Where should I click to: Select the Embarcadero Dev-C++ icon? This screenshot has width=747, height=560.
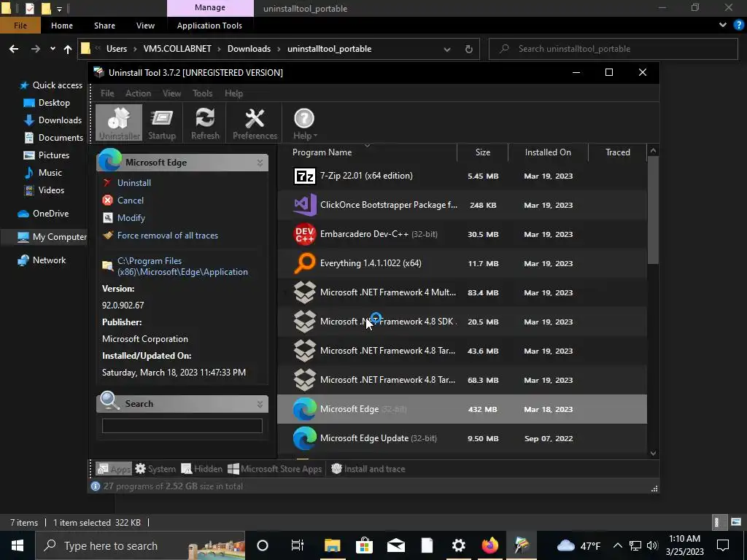pos(304,234)
